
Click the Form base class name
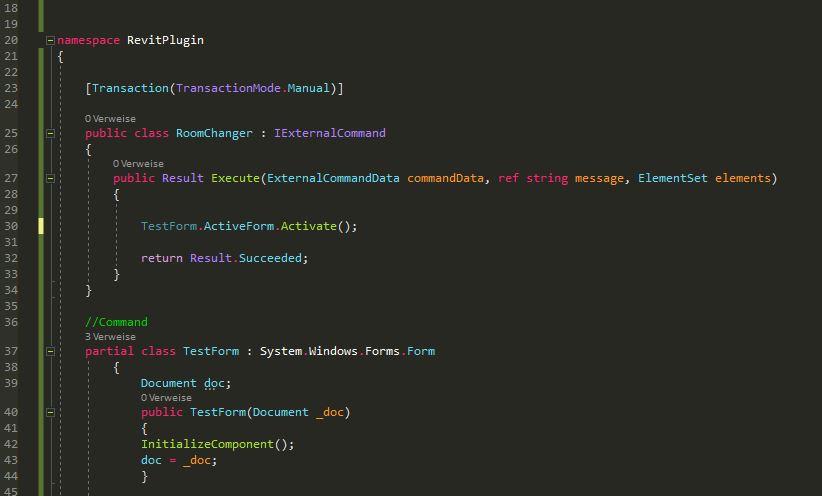click(x=421, y=351)
